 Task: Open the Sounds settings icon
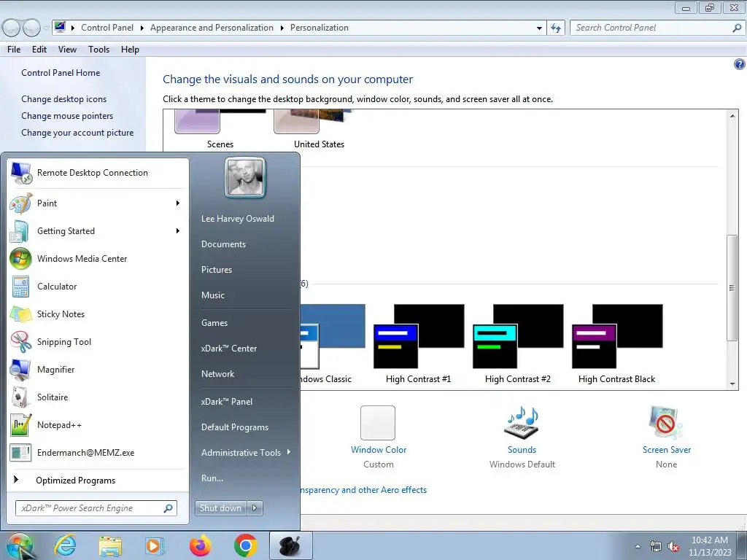[x=522, y=422]
